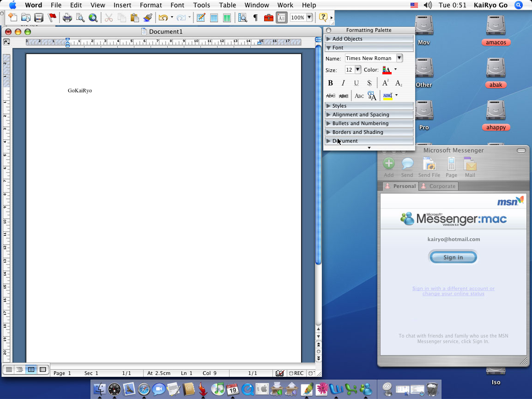The width and height of the screenshot is (532, 399).
Task: Click the Web Page Preview globe icon
Action: (93, 17)
